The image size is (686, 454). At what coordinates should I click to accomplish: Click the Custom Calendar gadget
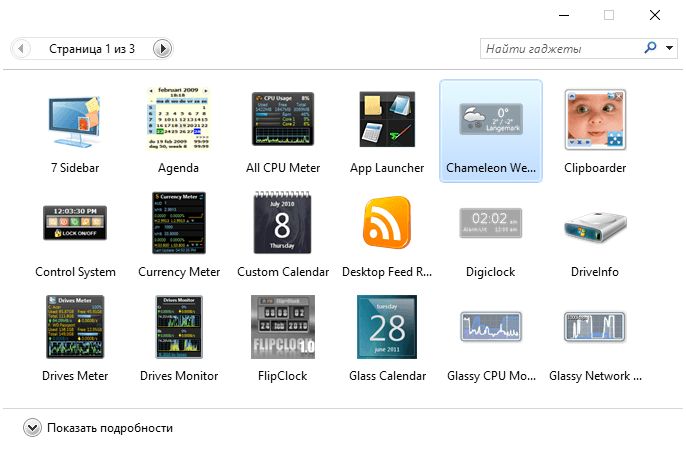click(283, 223)
